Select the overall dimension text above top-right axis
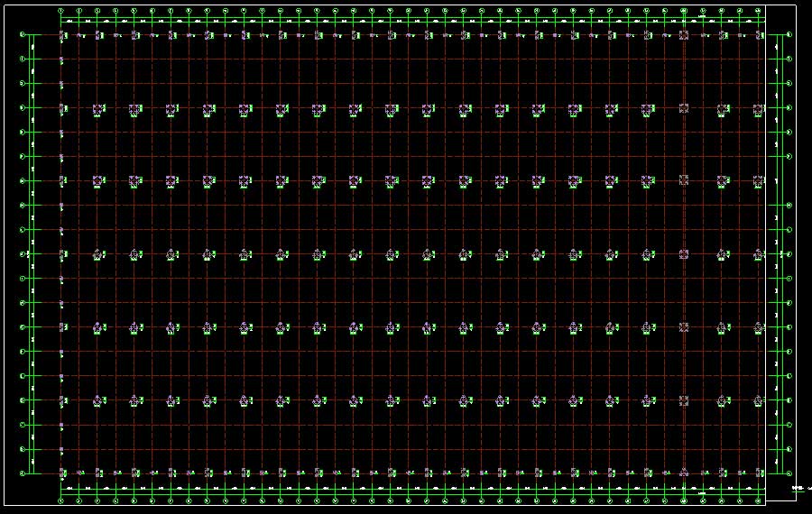The height and width of the screenshot is (514, 812). click(x=703, y=16)
